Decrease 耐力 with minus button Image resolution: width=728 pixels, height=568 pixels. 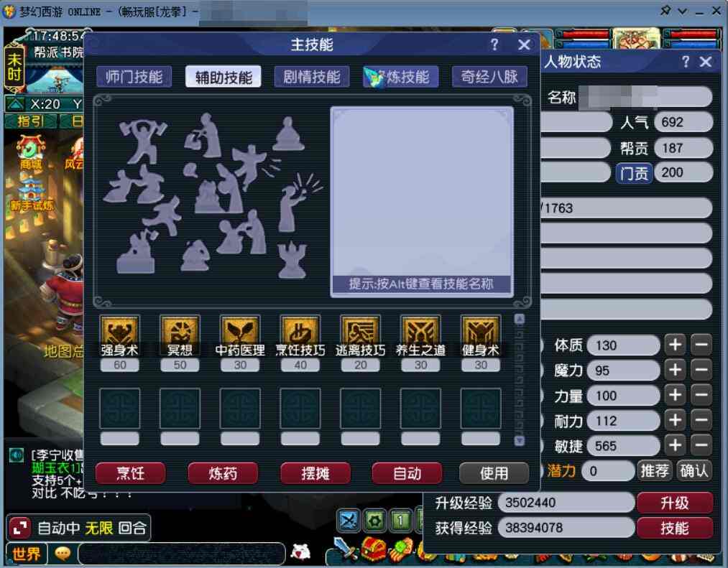701,420
